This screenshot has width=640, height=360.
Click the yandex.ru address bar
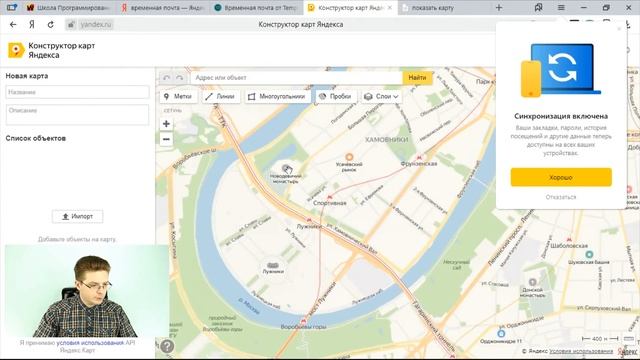[96, 24]
